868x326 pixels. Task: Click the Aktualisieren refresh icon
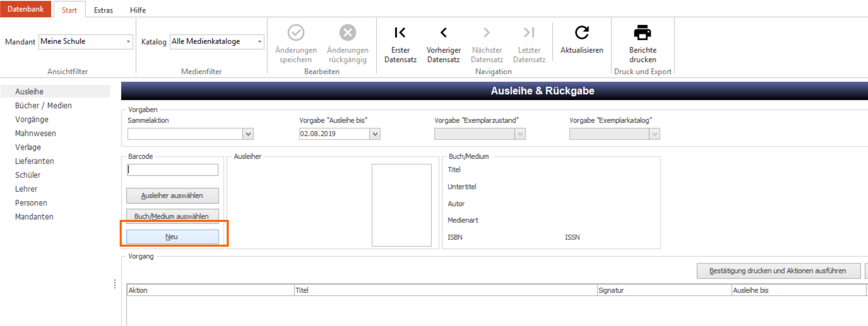click(582, 33)
